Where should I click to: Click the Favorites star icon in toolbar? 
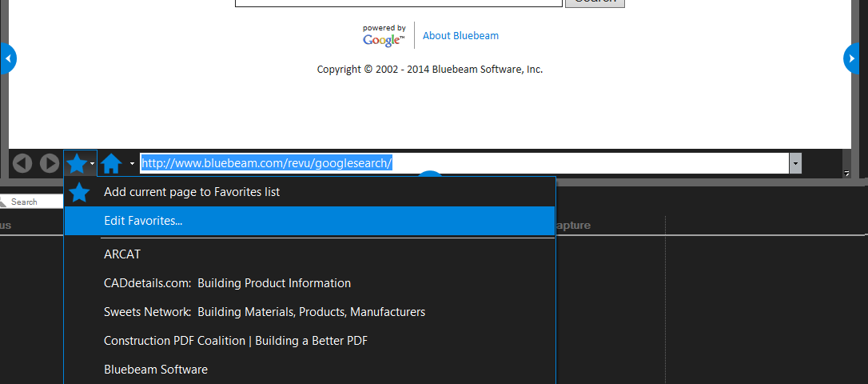tap(77, 163)
